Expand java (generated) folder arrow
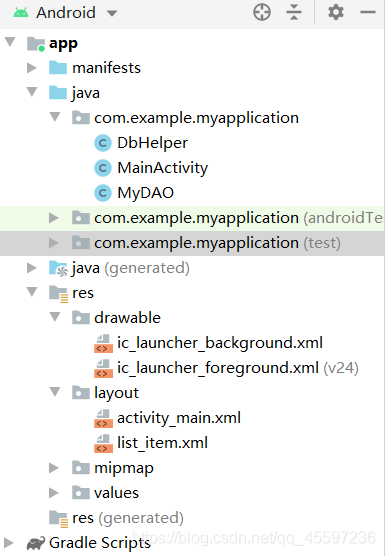385x556 pixels. tap(32, 268)
